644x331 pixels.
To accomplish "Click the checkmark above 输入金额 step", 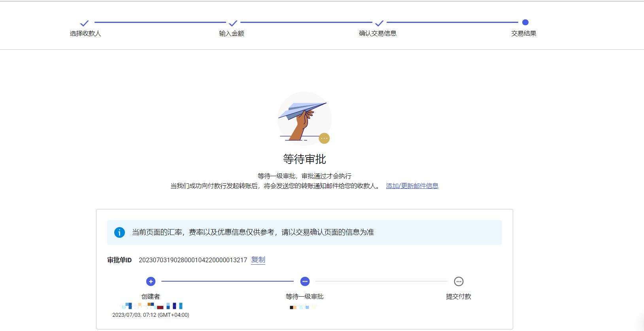I will click(233, 23).
